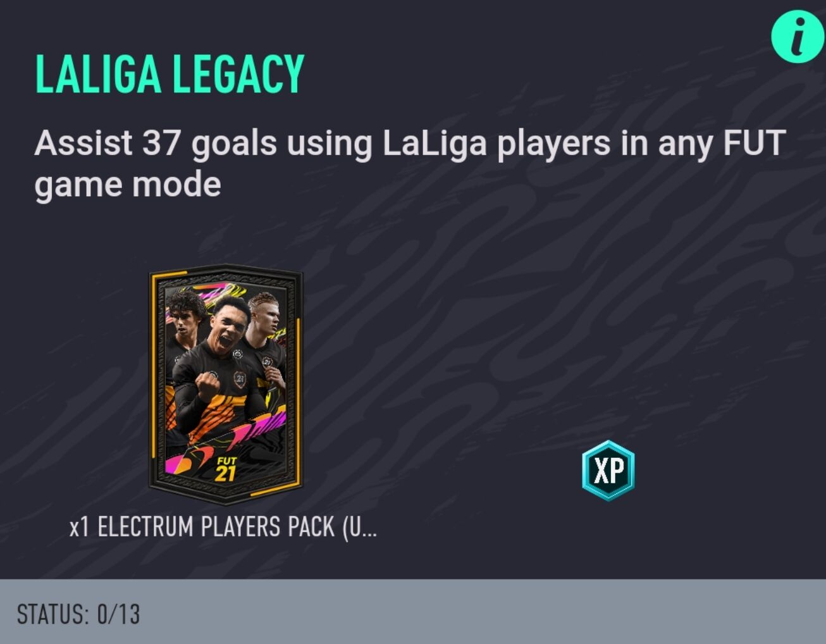This screenshot has height=644, width=826.
Task: Click the "Assist 37 goals" description text
Action: click(x=155, y=144)
